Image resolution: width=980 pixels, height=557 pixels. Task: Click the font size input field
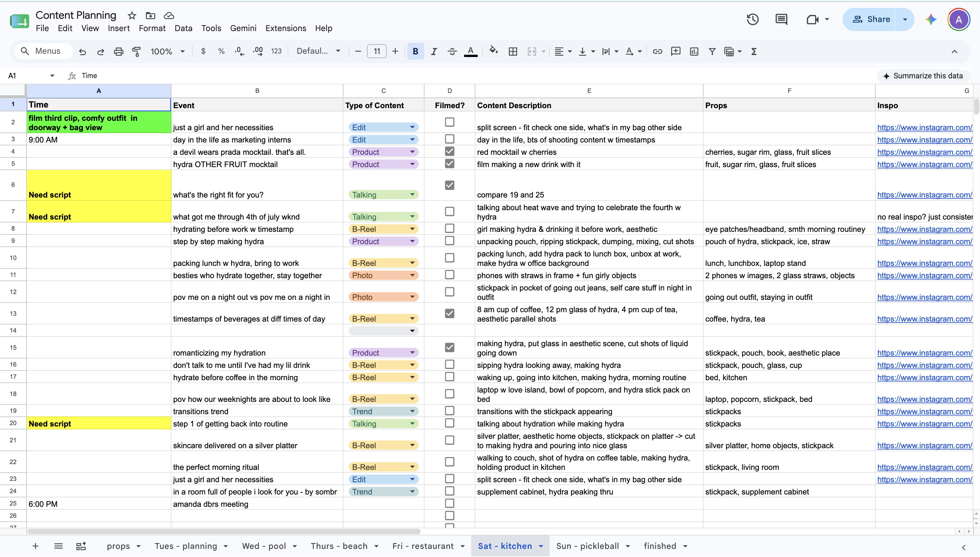[377, 51]
